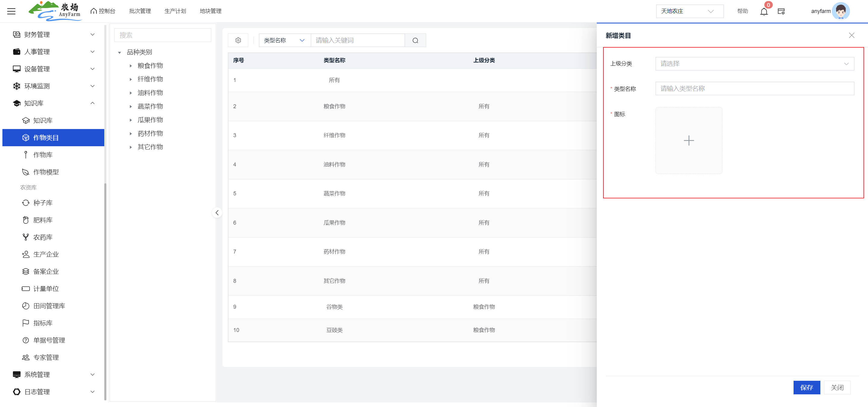Click the 类型名称 input field

pos(754,89)
